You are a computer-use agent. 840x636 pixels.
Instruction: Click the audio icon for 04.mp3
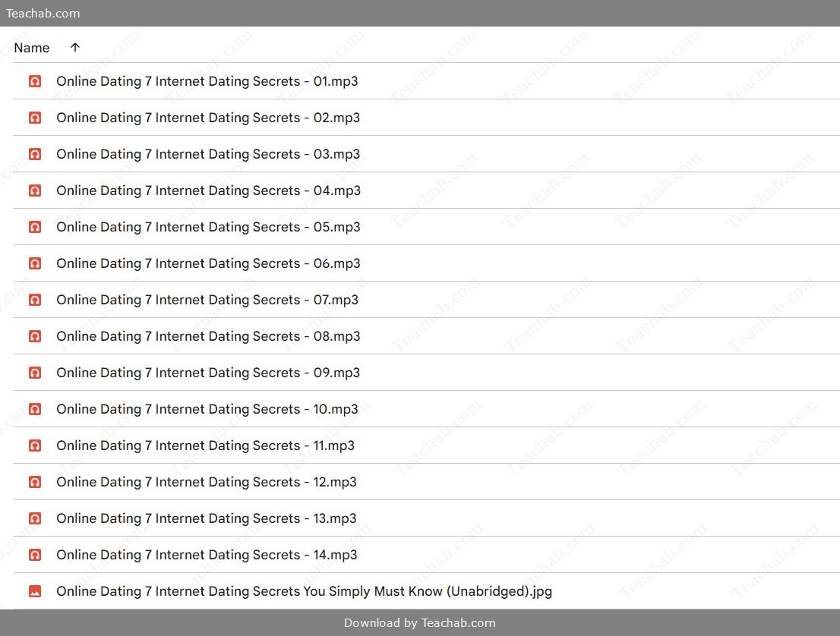point(35,190)
